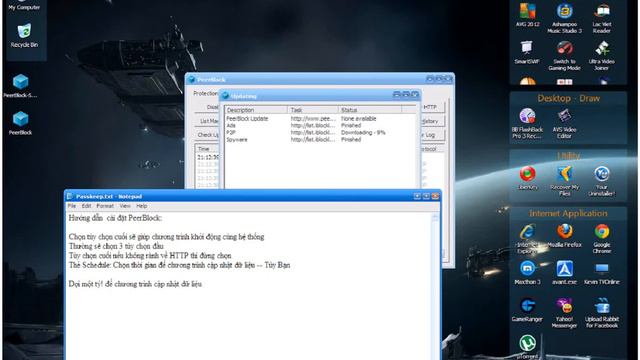Click the Log button in PeerBlock window
This screenshot has width=640, height=360.
coord(432,135)
